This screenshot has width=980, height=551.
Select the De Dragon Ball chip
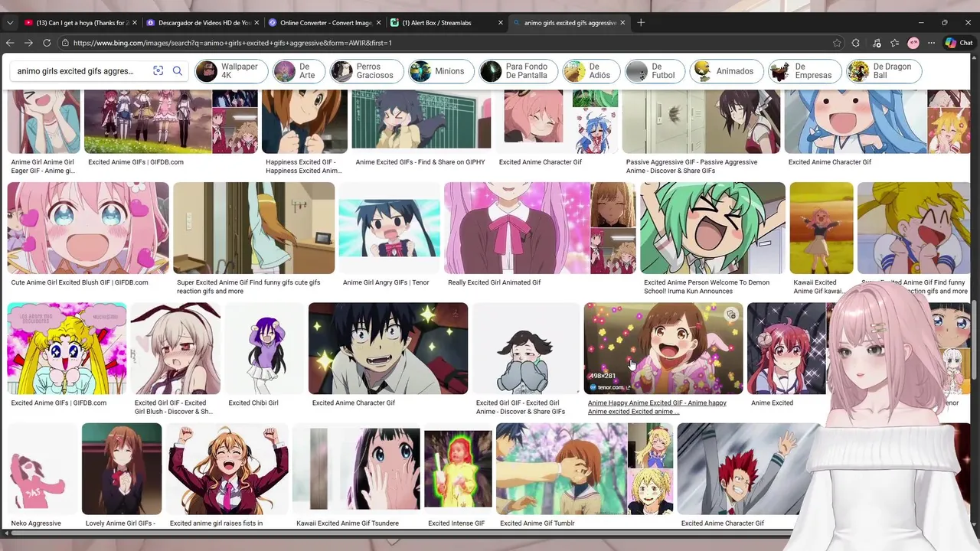884,71
